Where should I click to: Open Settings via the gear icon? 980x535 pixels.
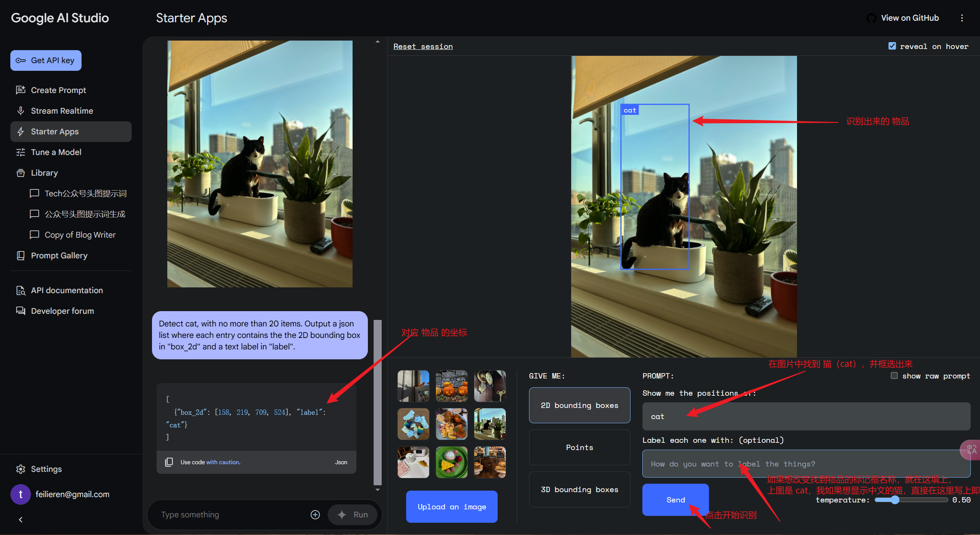click(x=21, y=469)
